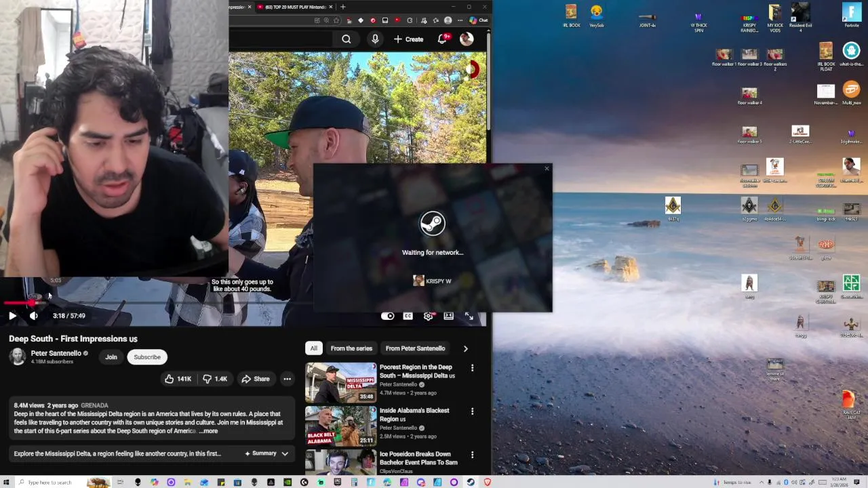868x488 pixels.
Task: Select the IRL BOOK desktop icon
Action: tap(571, 16)
